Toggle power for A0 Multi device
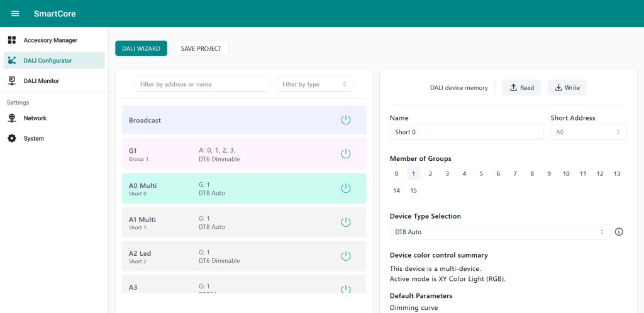Screen dimensions: 644x313 [345, 188]
